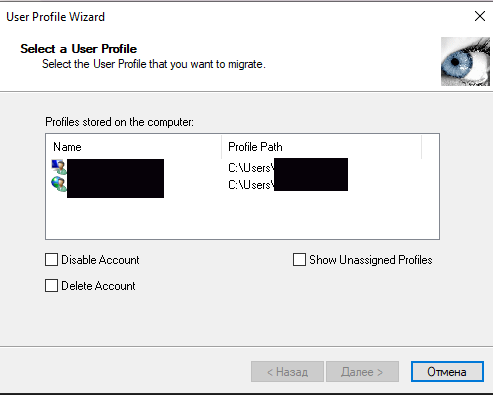Click the Отмена cancel button

[x=447, y=371]
